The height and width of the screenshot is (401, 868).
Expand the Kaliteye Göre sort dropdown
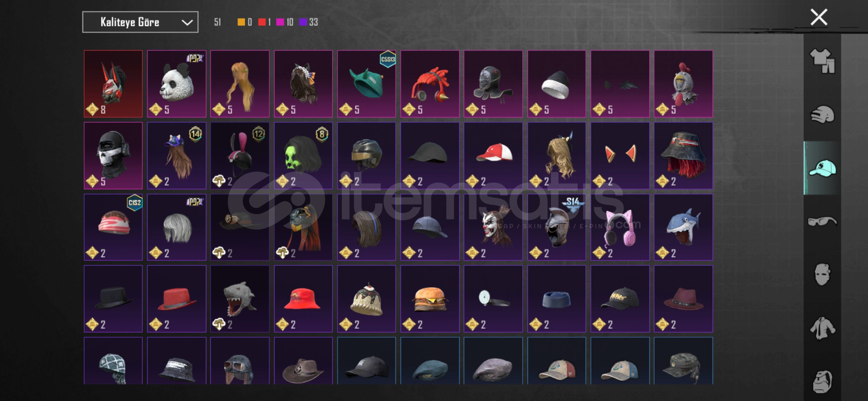click(x=140, y=22)
